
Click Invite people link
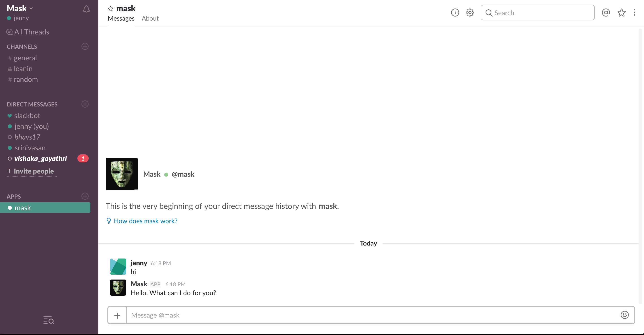click(x=34, y=171)
